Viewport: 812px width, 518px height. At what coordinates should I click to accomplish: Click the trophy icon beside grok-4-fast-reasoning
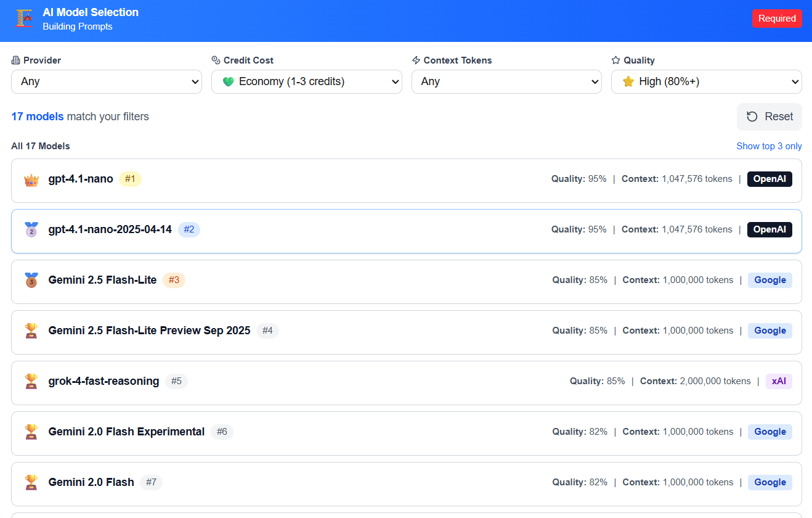coord(31,382)
